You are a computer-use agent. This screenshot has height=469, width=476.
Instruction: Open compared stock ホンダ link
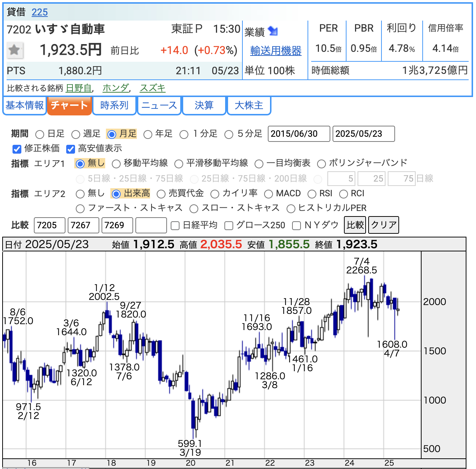click(x=116, y=88)
